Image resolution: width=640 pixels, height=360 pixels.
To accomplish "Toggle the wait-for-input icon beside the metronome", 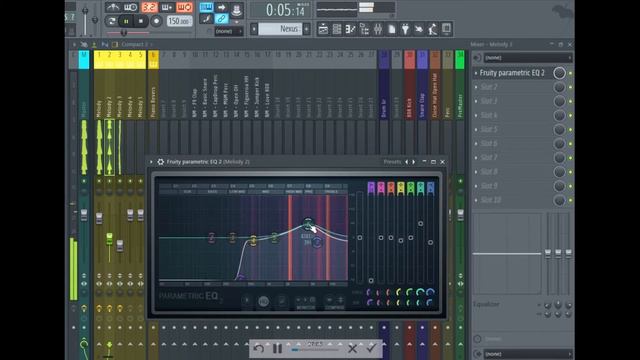I will pyautogui.click(x=130, y=7).
